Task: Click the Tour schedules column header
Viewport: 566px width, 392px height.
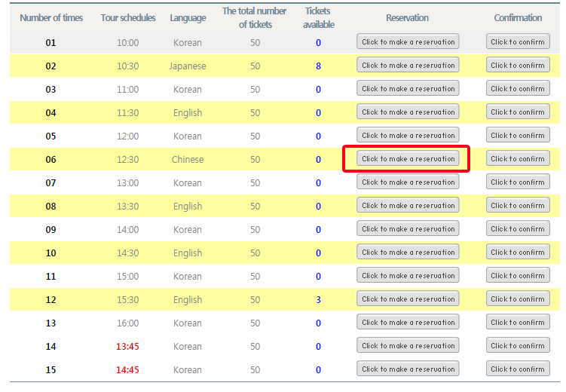Action: (x=128, y=17)
